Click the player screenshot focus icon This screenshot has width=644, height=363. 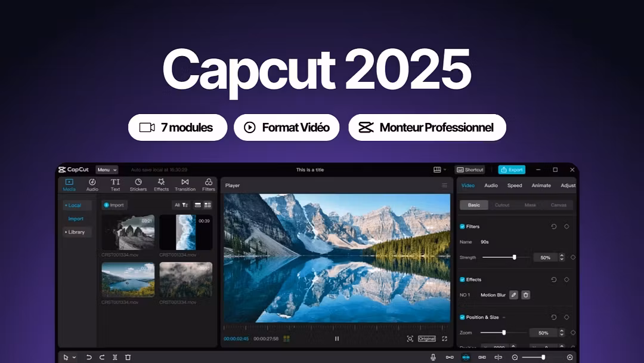click(x=410, y=339)
